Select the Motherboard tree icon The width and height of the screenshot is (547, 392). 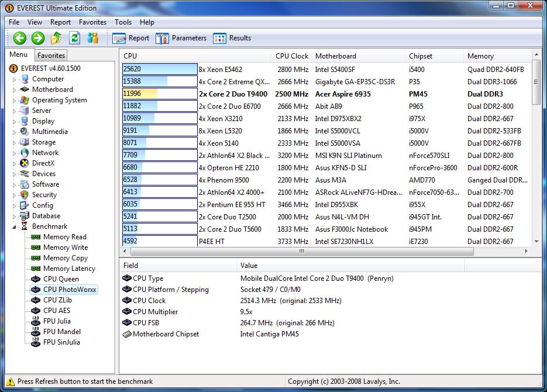pyautogui.click(x=25, y=90)
